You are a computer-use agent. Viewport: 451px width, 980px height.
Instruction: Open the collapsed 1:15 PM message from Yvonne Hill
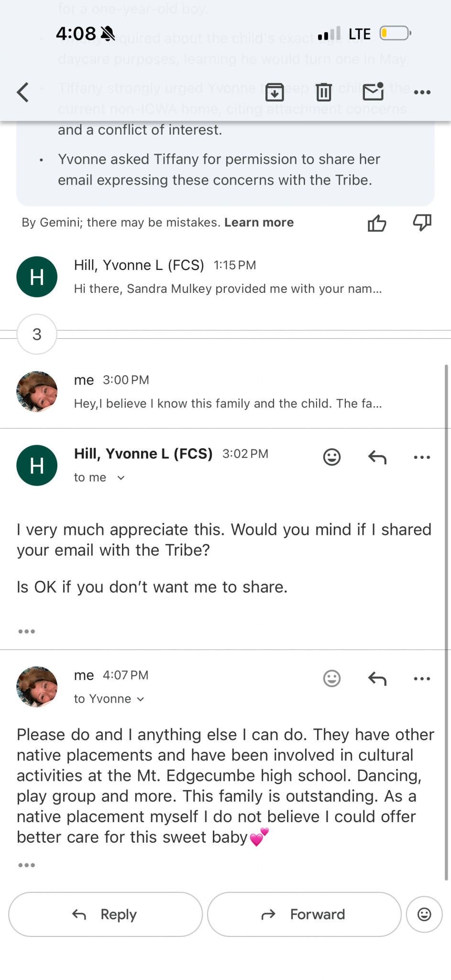pyautogui.click(x=227, y=277)
